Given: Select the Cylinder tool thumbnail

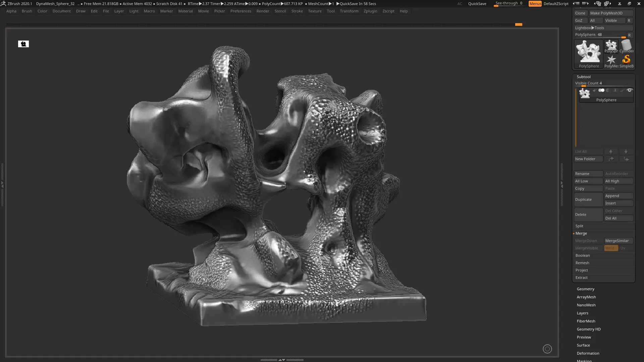Looking at the screenshot, I should click(626, 46).
